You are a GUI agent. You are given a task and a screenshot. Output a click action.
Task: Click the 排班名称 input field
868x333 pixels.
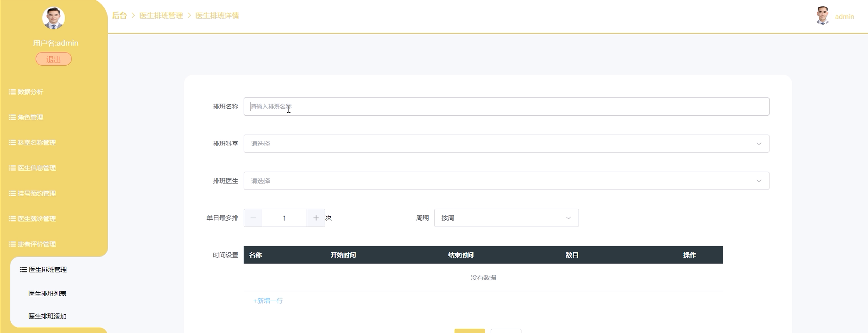(506, 107)
